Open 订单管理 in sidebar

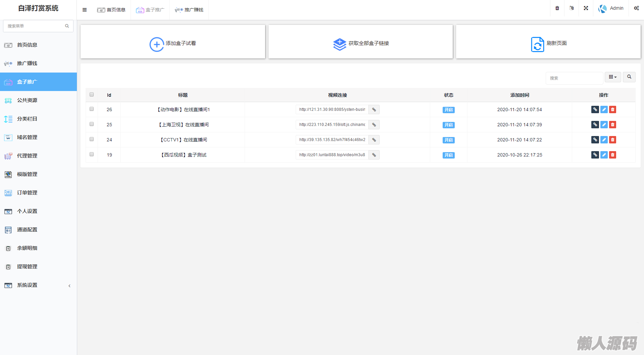tap(27, 193)
